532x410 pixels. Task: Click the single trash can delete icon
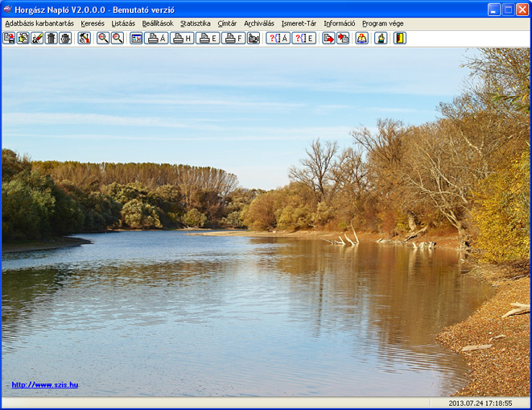click(x=52, y=38)
